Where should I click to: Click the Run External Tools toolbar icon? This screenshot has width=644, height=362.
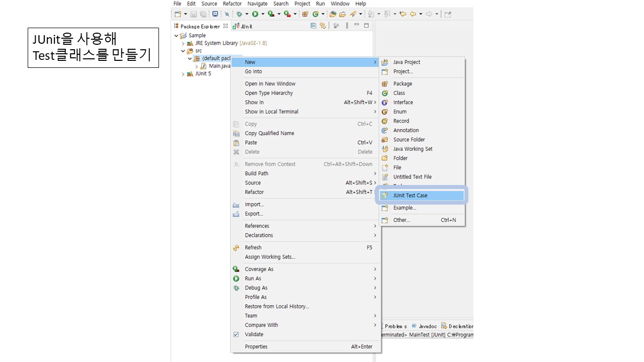287,14
